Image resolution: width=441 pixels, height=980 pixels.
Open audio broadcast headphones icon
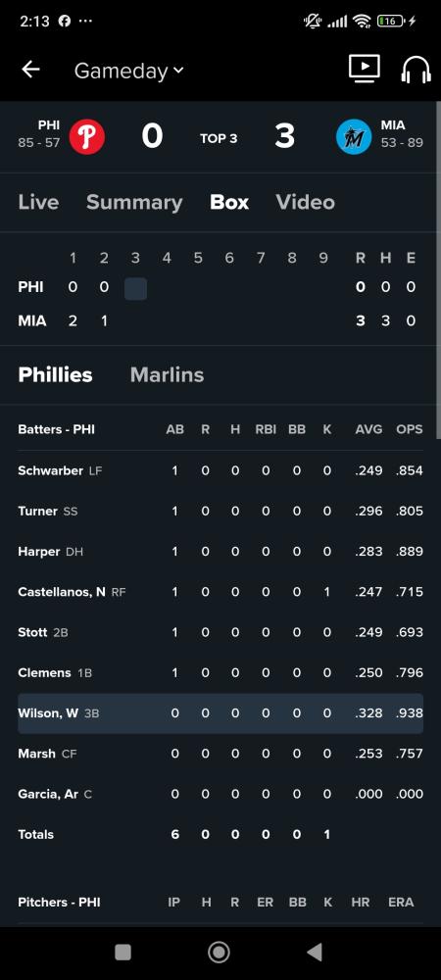point(416,70)
